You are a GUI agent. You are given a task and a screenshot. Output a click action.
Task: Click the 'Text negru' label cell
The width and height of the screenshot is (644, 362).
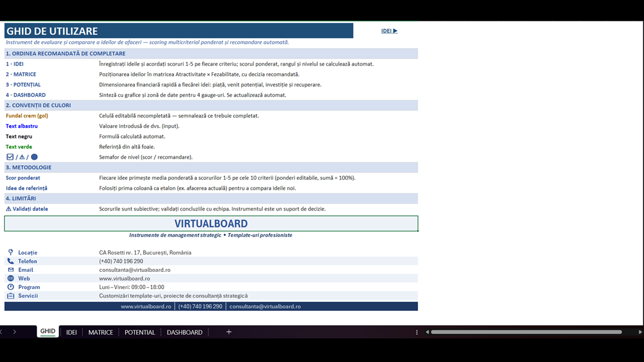pyautogui.click(x=19, y=136)
